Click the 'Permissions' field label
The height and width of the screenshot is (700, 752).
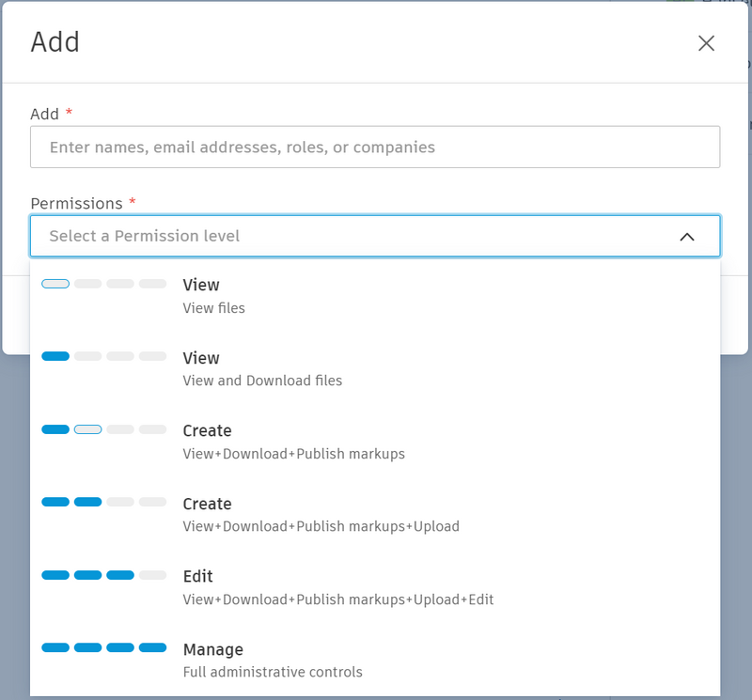76,204
